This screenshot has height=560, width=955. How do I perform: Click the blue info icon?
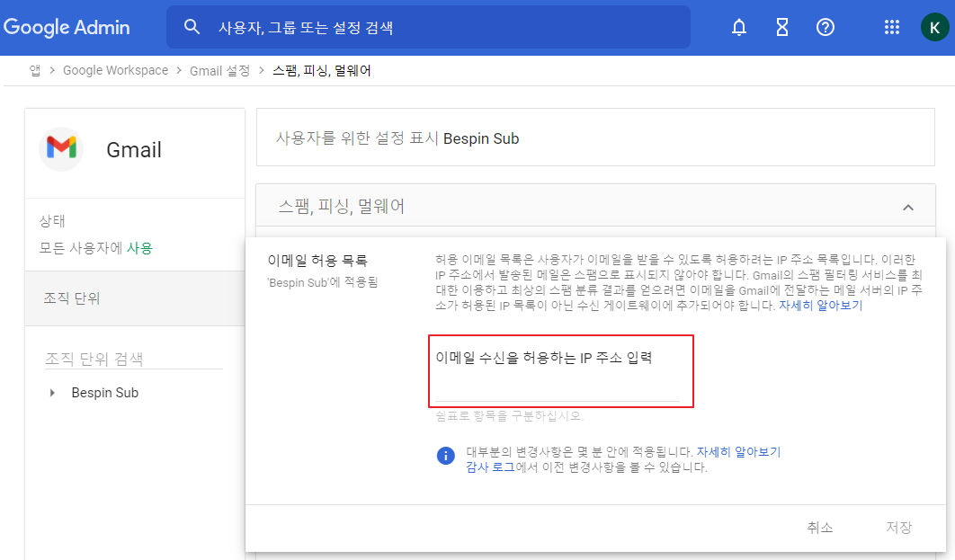coord(446,456)
